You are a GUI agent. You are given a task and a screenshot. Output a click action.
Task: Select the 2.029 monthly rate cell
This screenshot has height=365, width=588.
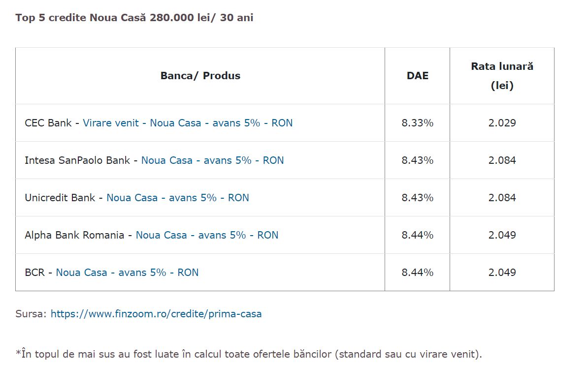pos(502,123)
